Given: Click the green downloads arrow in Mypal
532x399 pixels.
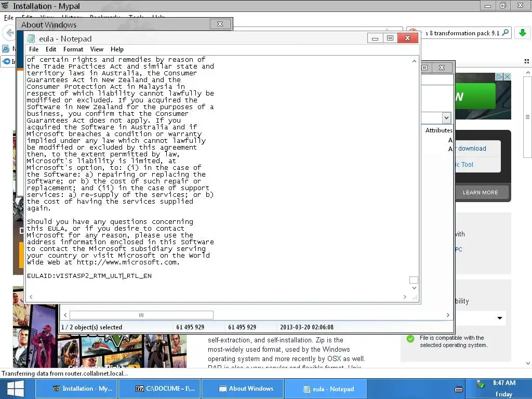Looking at the screenshot, I should (x=523, y=33).
